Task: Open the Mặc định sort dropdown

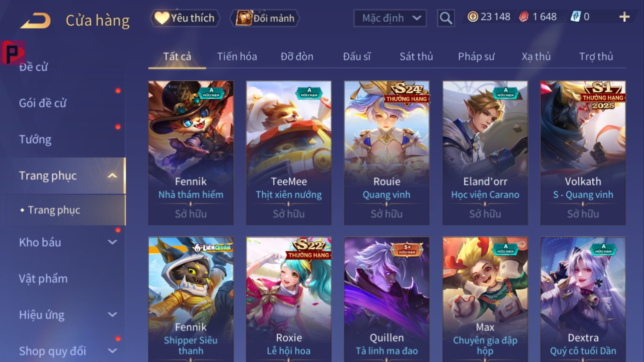Action: click(390, 18)
